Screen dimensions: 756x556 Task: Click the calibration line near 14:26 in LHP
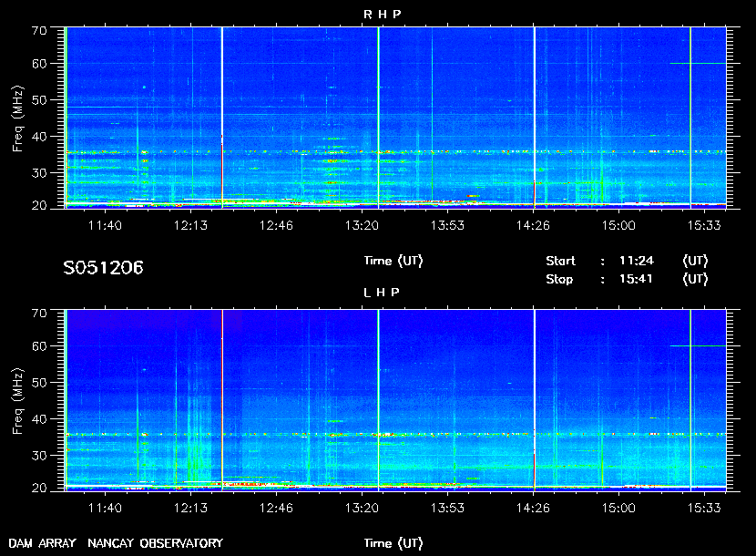535,400
